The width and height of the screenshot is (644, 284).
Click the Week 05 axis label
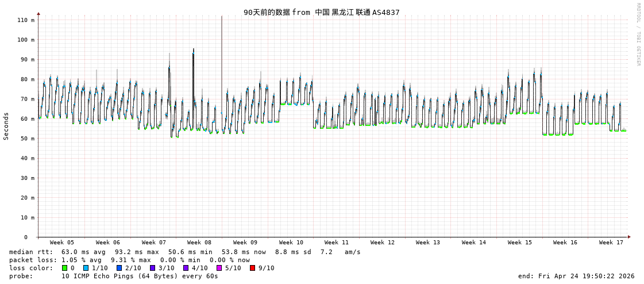pos(62,243)
